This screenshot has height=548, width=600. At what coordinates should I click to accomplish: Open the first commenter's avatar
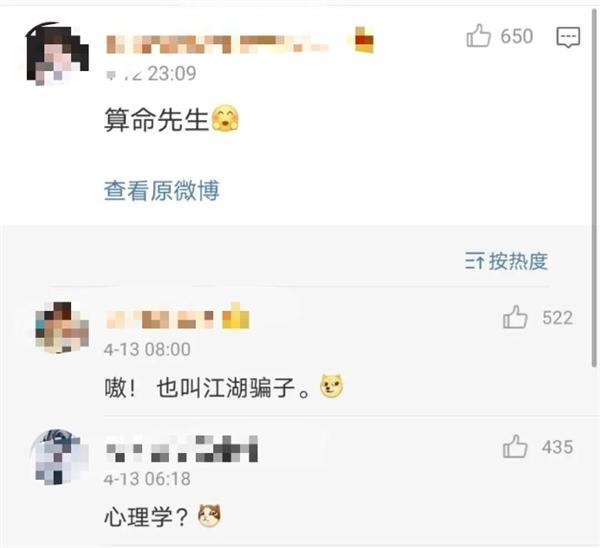click(x=62, y=328)
